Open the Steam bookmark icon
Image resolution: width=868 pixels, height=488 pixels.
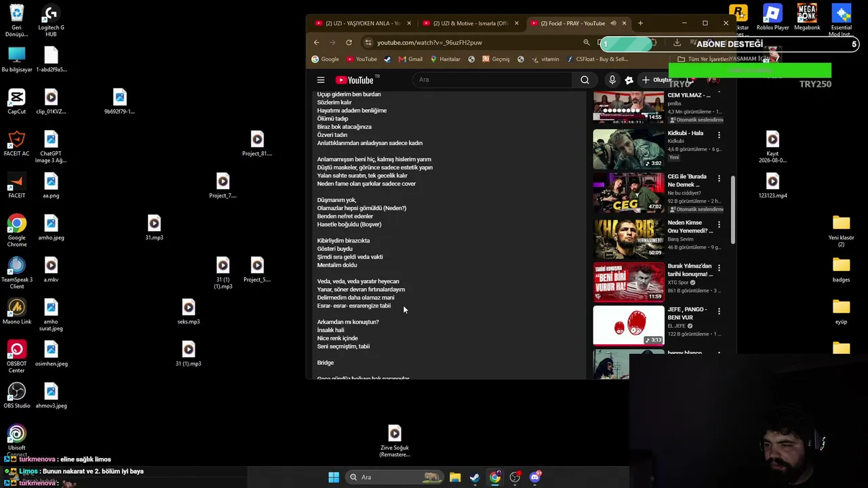387,59
